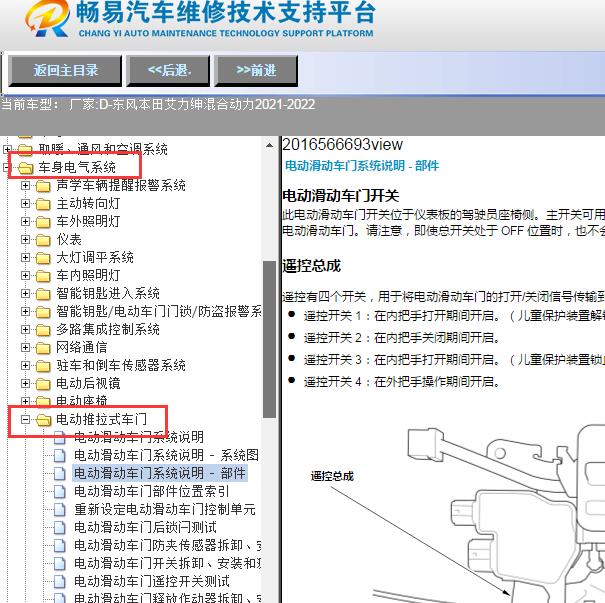Click the page icon beside 电动滑动车门防夹传感器拆卸
The width and height of the screenshot is (605, 603).
pyautogui.click(x=60, y=546)
